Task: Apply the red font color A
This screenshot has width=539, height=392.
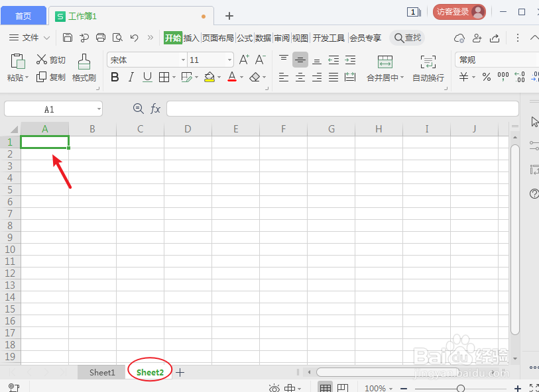Action: pos(232,77)
